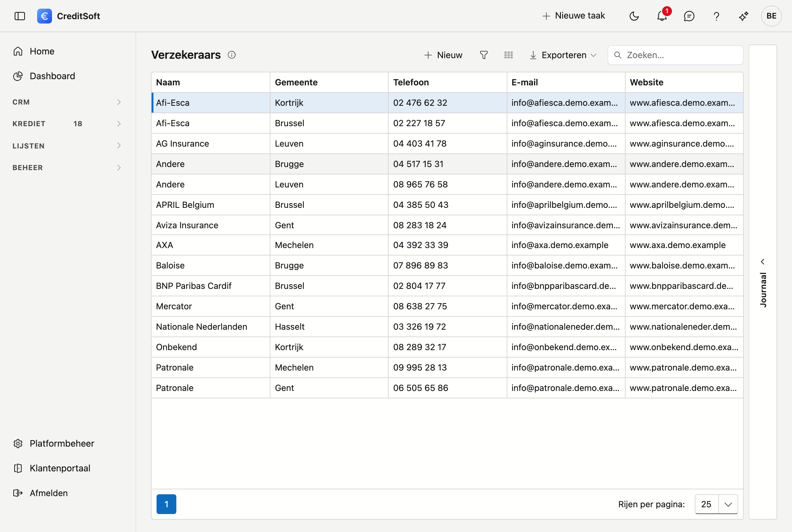Expand the LIJSTEN section
Image resolution: width=792 pixels, height=532 pixels.
click(x=67, y=146)
